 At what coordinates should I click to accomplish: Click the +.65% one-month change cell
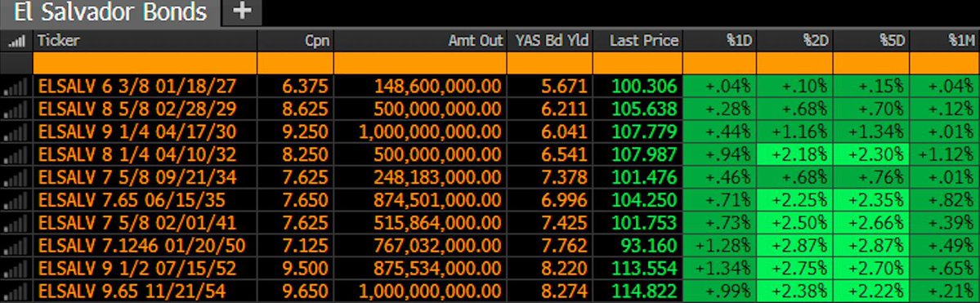coord(945,268)
